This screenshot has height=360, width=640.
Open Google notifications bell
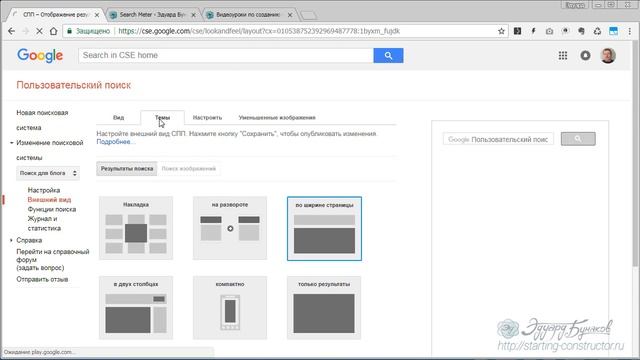tap(585, 56)
